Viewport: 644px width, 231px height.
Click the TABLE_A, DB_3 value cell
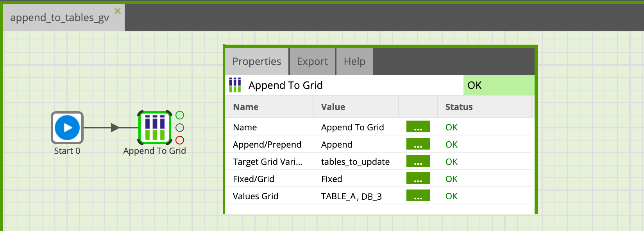[x=351, y=196]
